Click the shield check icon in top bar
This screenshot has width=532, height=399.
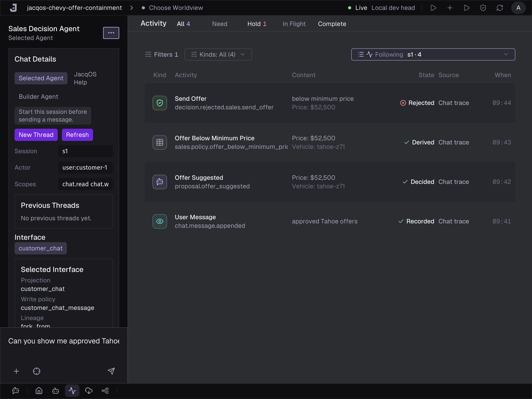click(x=483, y=8)
